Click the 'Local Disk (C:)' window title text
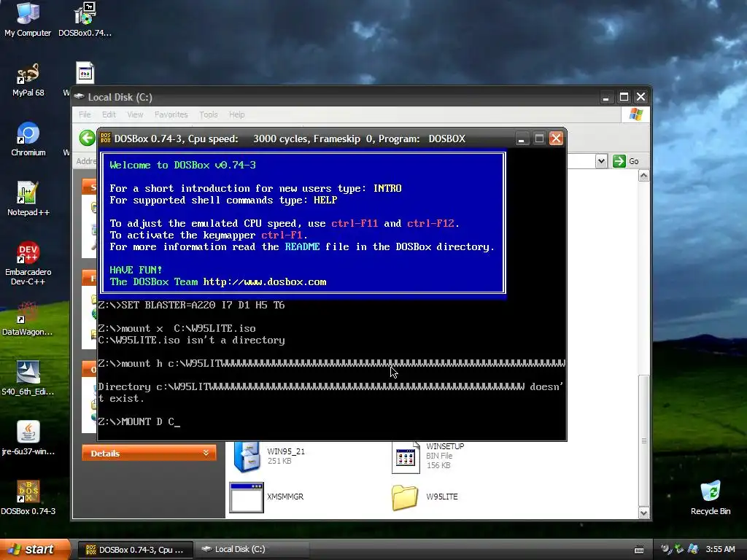 120,97
